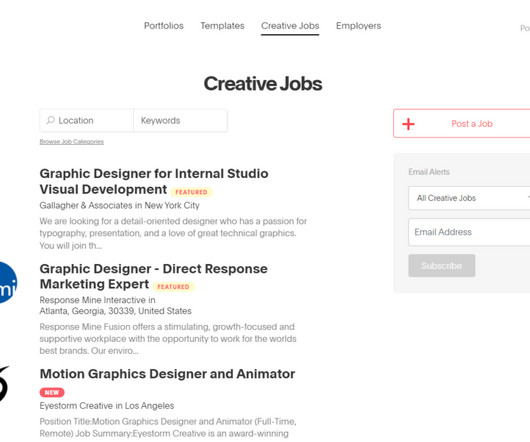
Task: Click the FEATURED badge on Marketing Expert job
Action: (x=173, y=287)
